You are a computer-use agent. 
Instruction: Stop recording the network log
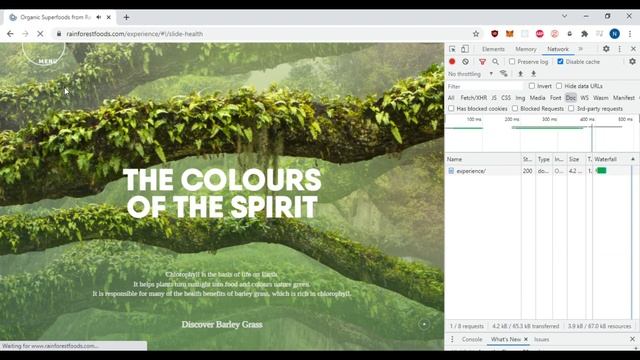[x=452, y=62]
